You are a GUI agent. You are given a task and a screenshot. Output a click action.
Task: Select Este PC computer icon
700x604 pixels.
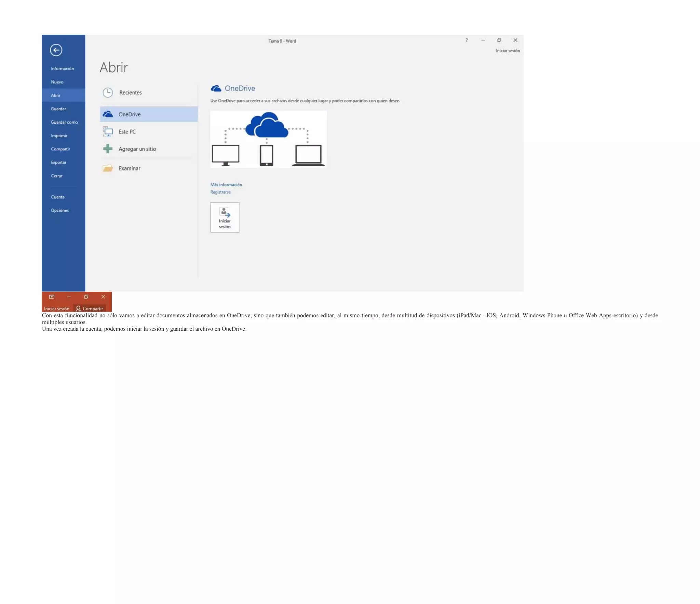(x=108, y=132)
